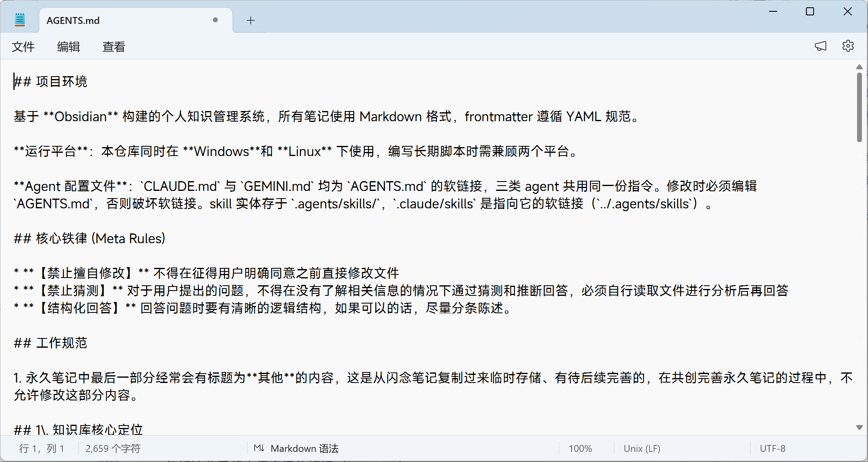Click the megaphone feedback icon
868x462 pixels.
(x=821, y=46)
